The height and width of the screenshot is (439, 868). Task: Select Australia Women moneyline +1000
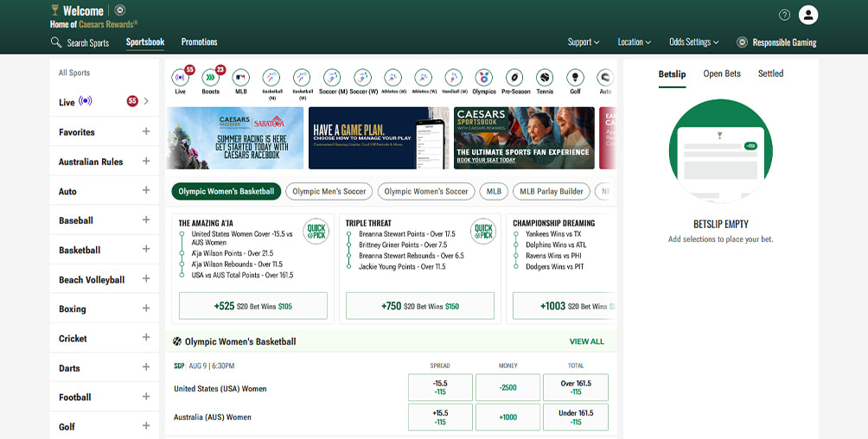pyautogui.click(x=507, y=417)
